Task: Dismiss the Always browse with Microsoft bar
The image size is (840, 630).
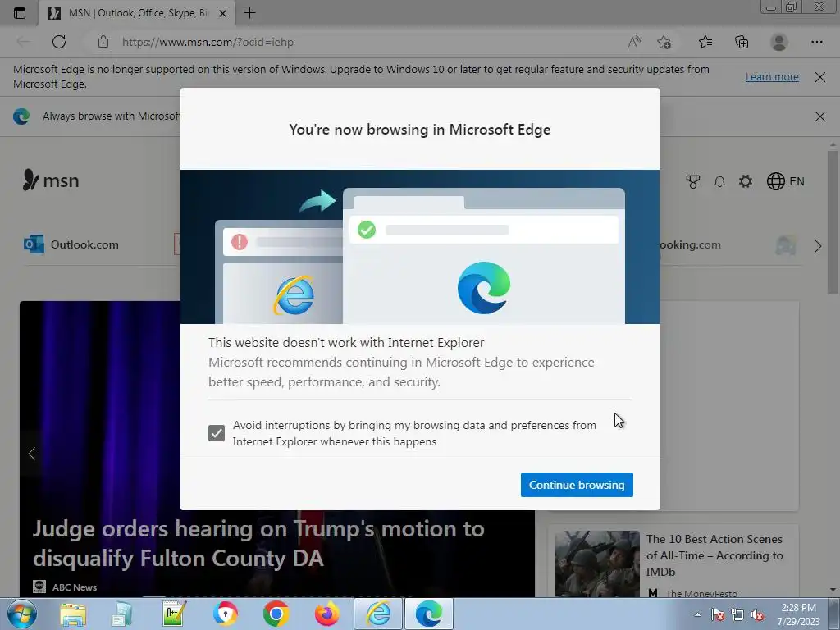Action: (x=819, y=116)
